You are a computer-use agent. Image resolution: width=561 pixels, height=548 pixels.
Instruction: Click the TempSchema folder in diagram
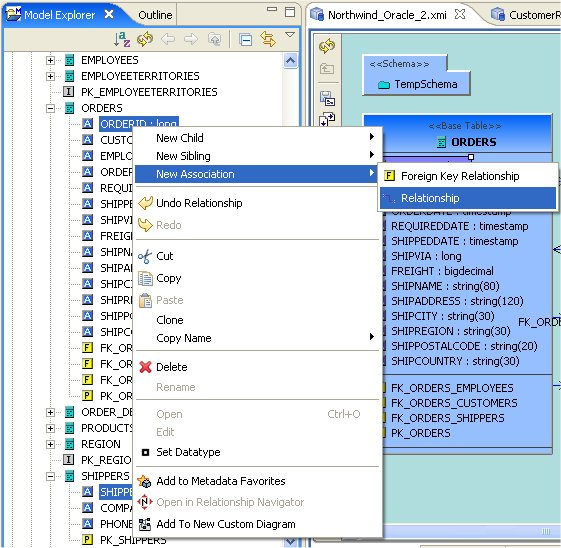[x=418, y=84]
